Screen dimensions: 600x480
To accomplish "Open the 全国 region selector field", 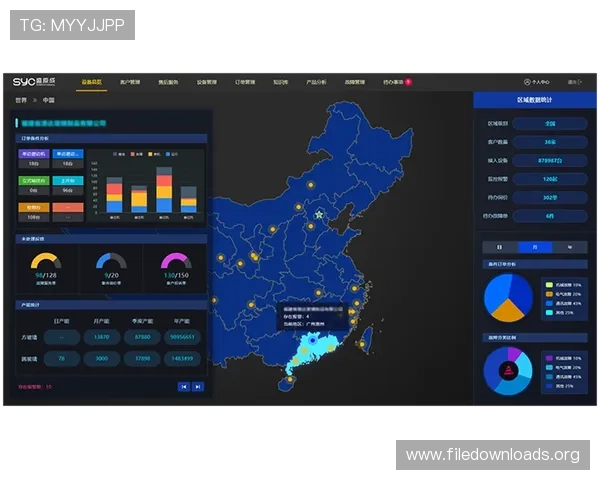I will 550,124.
